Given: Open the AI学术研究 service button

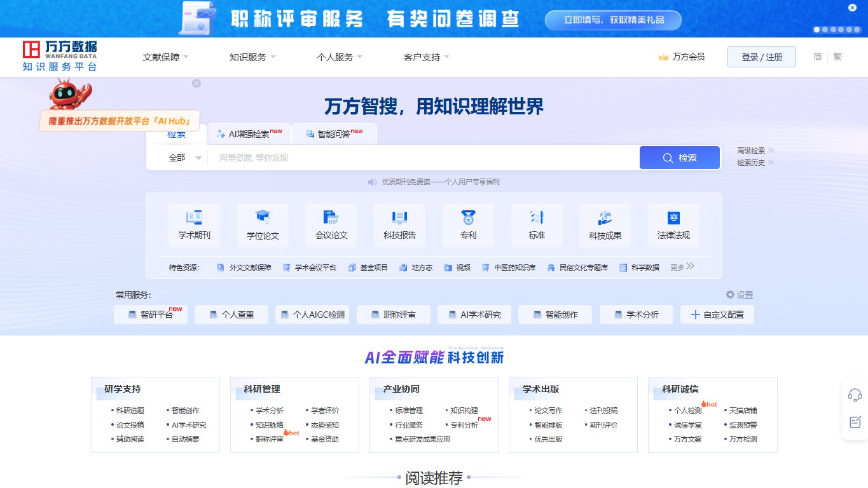Looking at the screenshot, I should tap(474, 315).
